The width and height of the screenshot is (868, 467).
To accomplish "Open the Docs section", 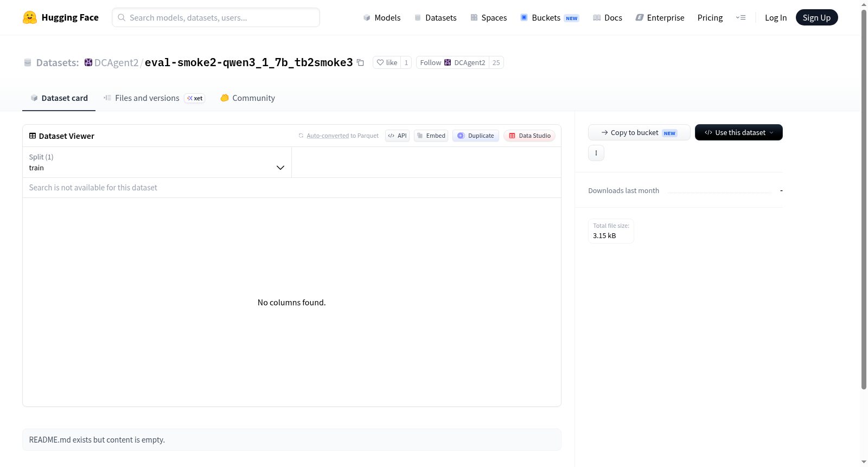I will pyautogui.click(x=607, y=17).
